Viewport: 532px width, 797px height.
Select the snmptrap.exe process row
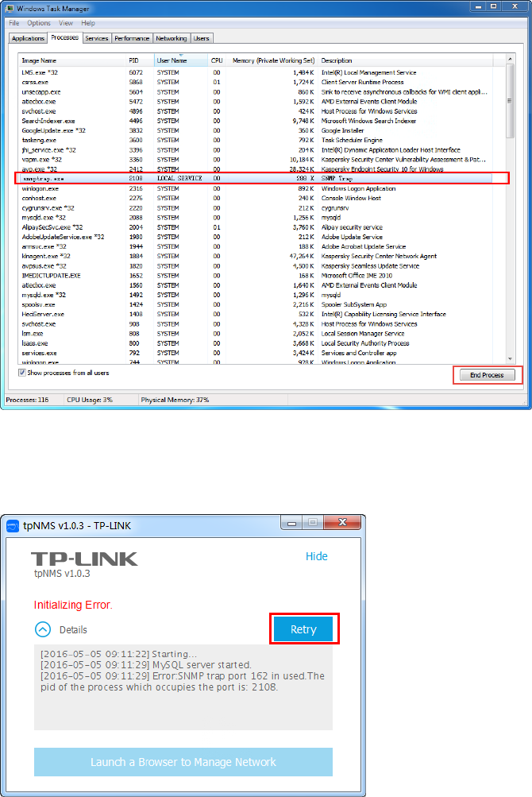pos(256,179)
